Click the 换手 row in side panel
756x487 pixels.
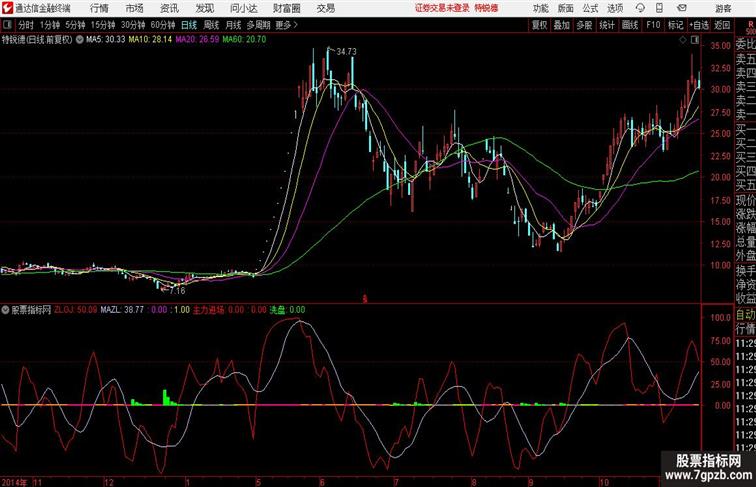[745, 271]
